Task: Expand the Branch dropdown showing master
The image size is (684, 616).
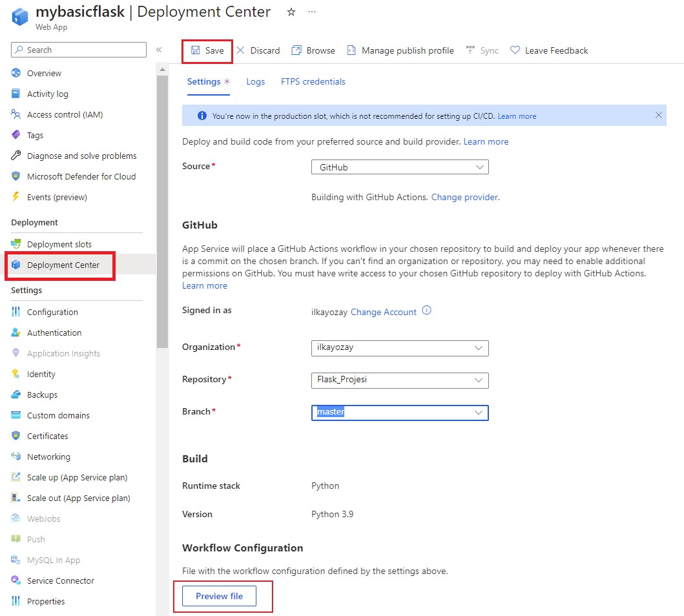Action: (400, 413)
